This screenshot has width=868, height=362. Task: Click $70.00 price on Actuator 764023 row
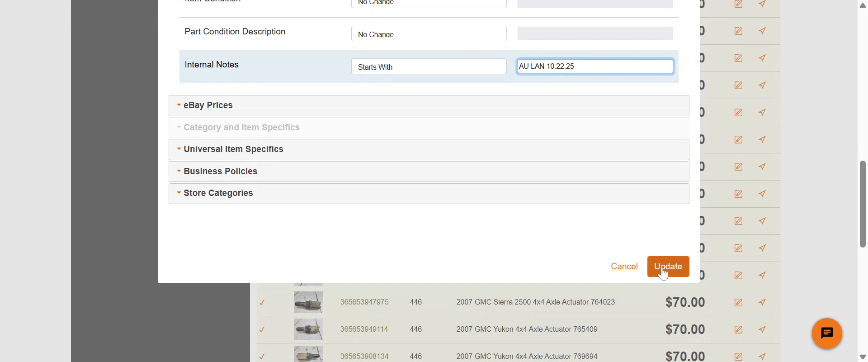pyautogui.click(x=685, y=302)
